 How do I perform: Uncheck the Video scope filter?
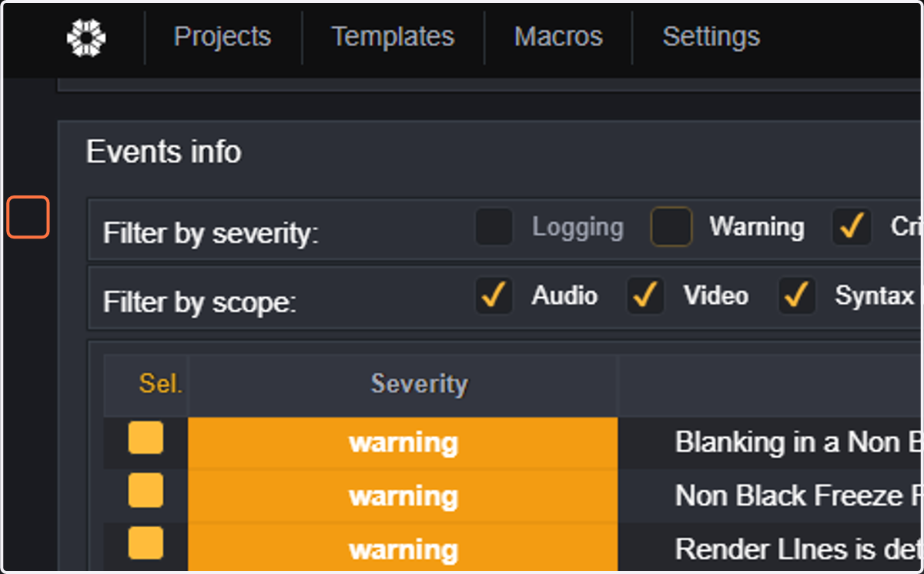pos(645,296)
